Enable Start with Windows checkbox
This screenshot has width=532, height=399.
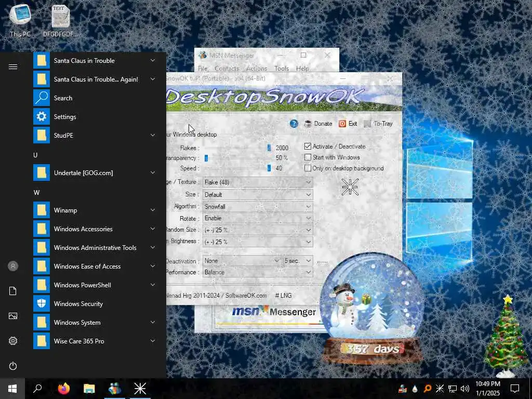(x=308, y=157)
